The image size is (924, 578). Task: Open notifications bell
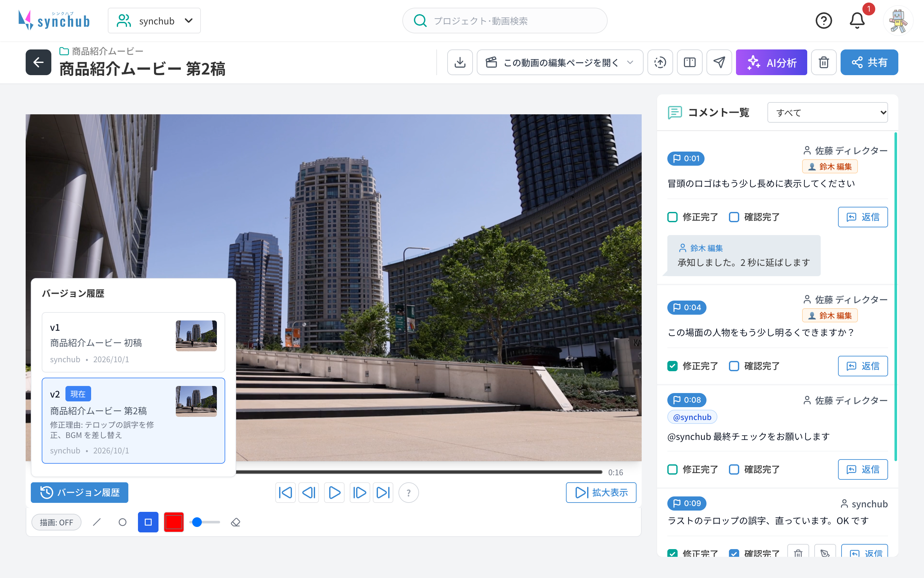click(x=857, y=21)
